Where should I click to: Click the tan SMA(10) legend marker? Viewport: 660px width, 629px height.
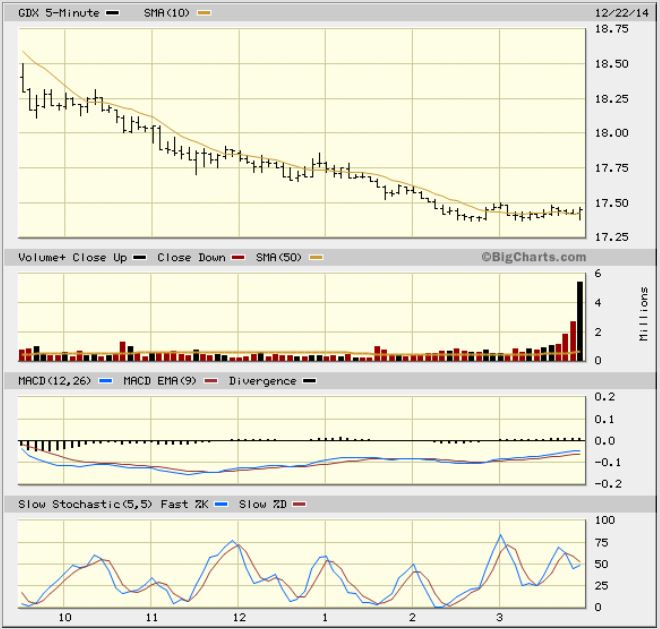point(204,13)
